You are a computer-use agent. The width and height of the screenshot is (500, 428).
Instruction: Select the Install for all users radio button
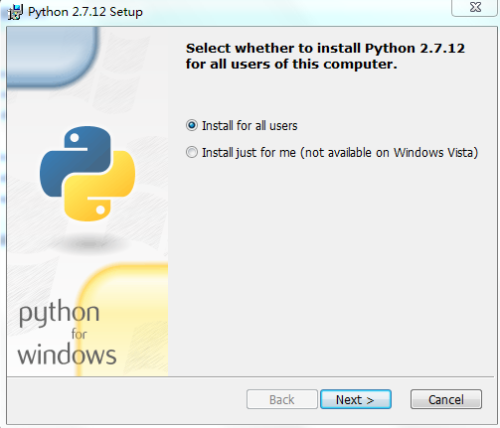coord(192,125)
